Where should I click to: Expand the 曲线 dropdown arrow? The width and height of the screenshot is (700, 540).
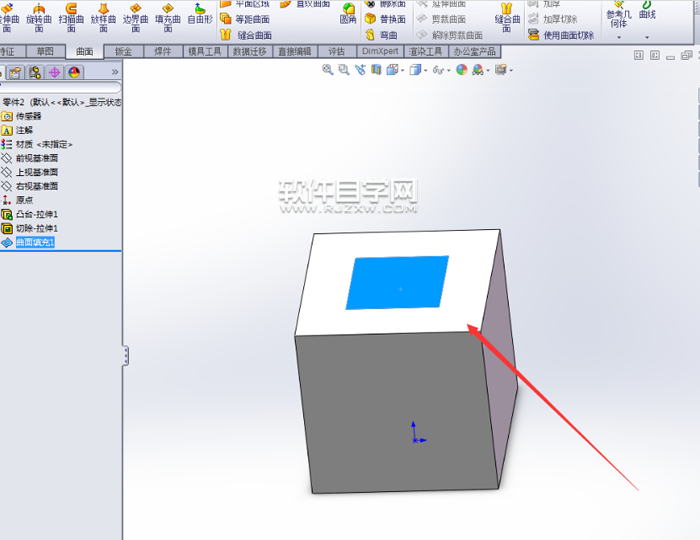pyautogui.click(x=647, y=37)
